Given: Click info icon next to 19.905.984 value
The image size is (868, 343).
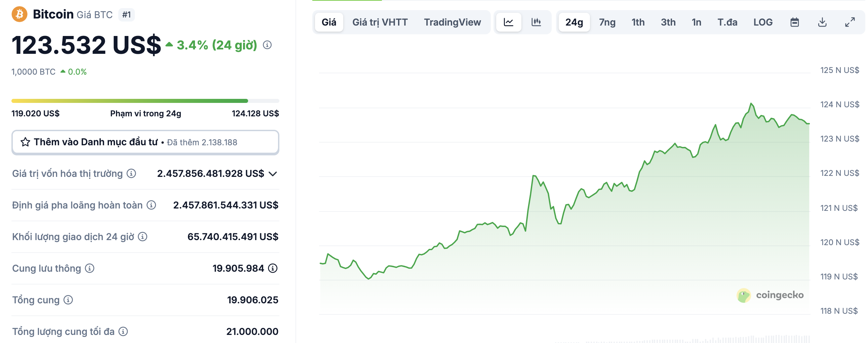Looking at the screenshot, I should tap(273, 268).
